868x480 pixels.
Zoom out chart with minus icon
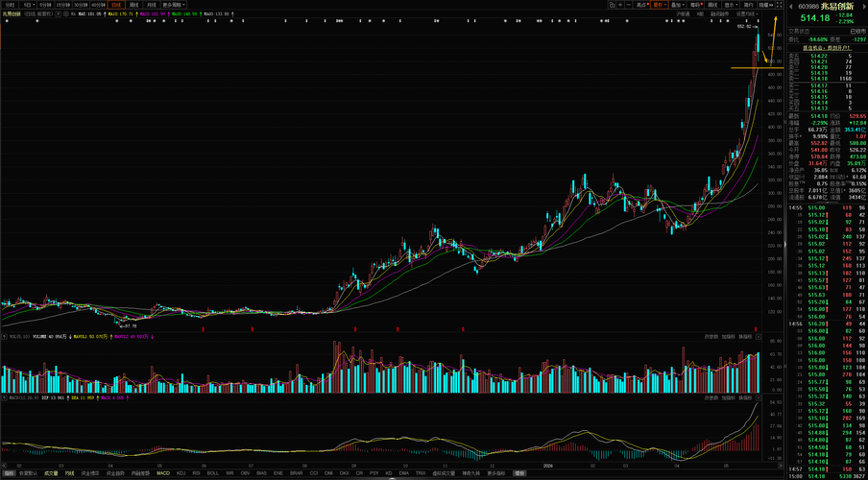point(629,5)
